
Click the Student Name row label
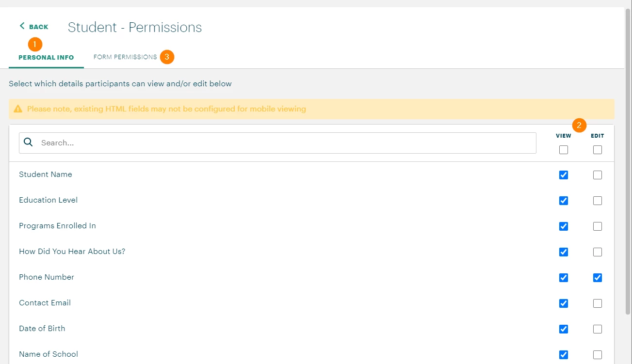click(46, 174)
